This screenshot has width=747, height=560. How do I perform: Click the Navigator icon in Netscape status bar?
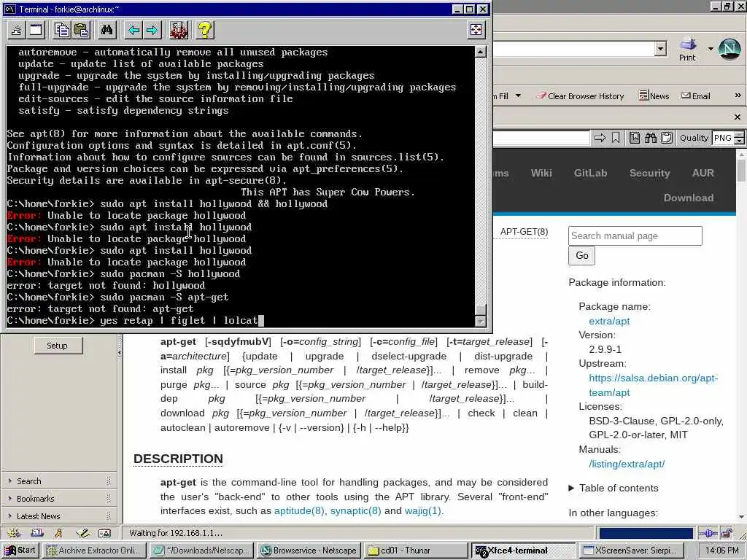tap(13, 533)
